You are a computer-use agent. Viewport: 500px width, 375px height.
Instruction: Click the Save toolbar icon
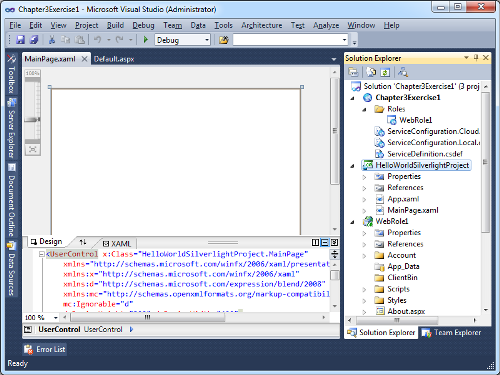pyautogui.click(x=20, y=40)
